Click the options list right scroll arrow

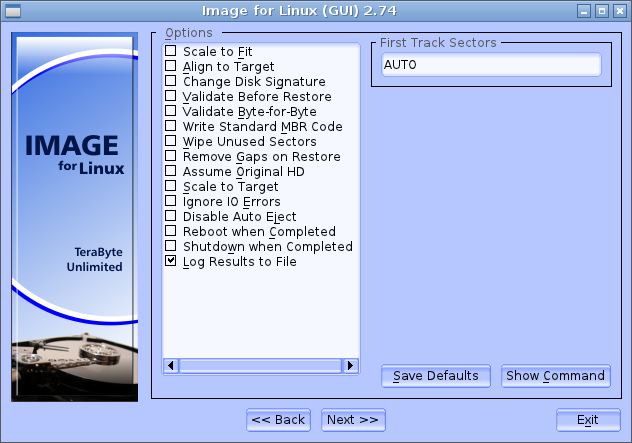pos(350,366)
